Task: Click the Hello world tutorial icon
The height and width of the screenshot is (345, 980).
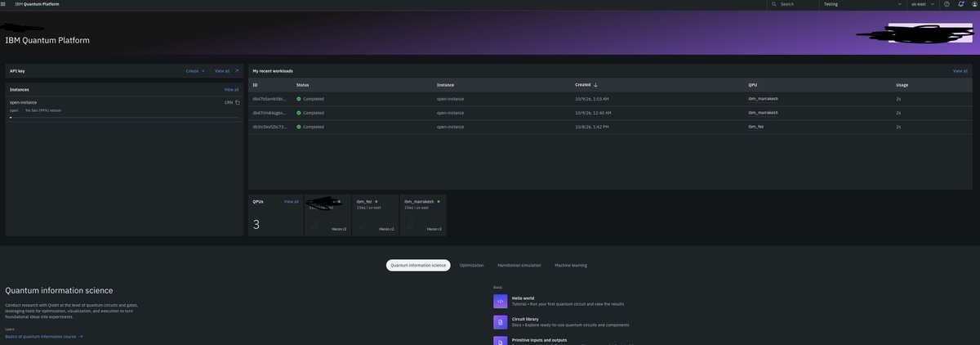Action: pos(500,302)
